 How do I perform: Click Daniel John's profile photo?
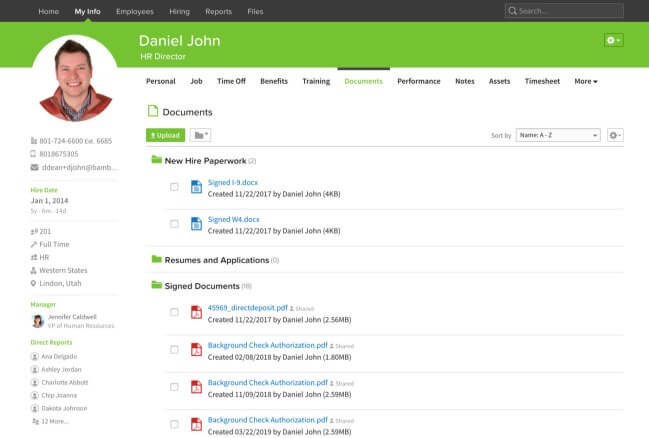tap(74, 80)
